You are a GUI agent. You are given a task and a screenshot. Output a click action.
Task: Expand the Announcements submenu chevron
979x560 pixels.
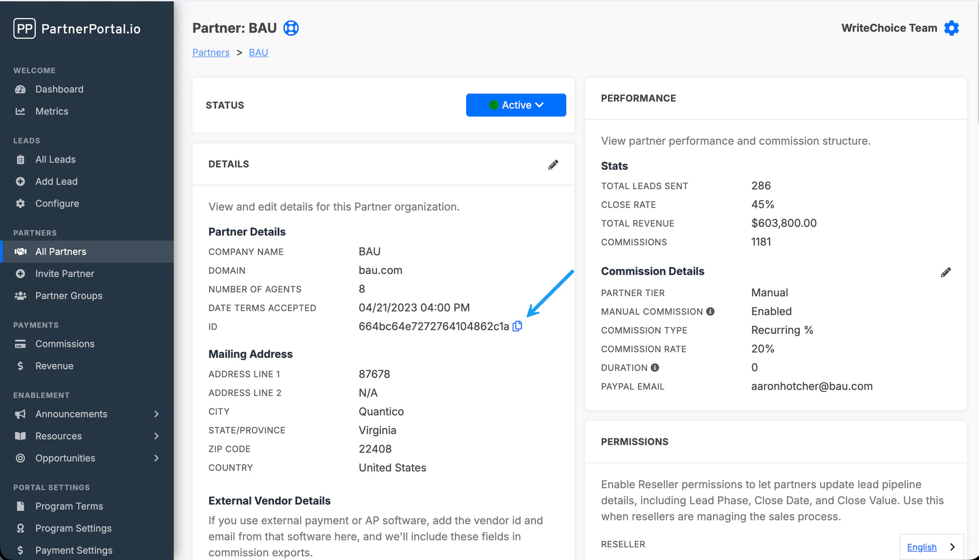(x=157, y=414)
